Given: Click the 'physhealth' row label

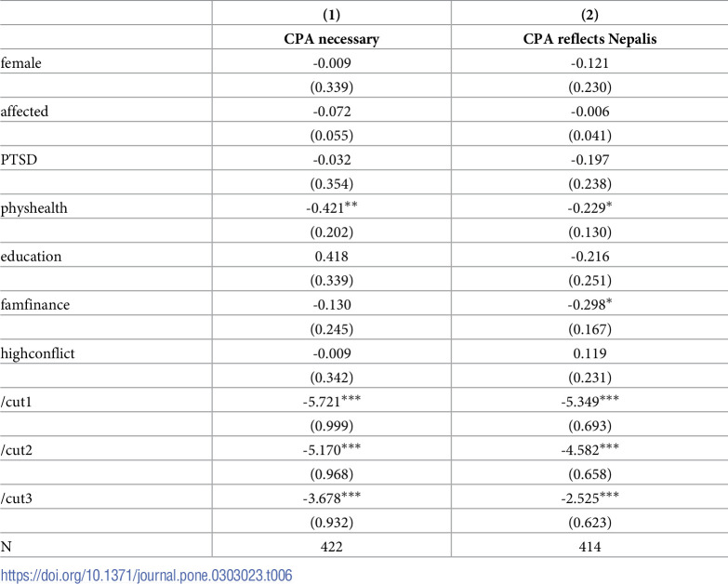Looking at the screenshot, I should [x=33, y=208].
